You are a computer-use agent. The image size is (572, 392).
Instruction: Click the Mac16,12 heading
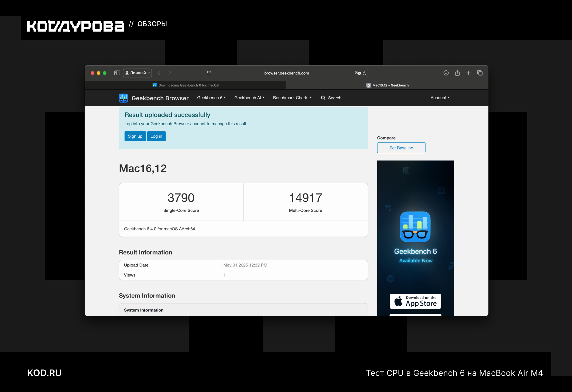click(x=143, y=169)
